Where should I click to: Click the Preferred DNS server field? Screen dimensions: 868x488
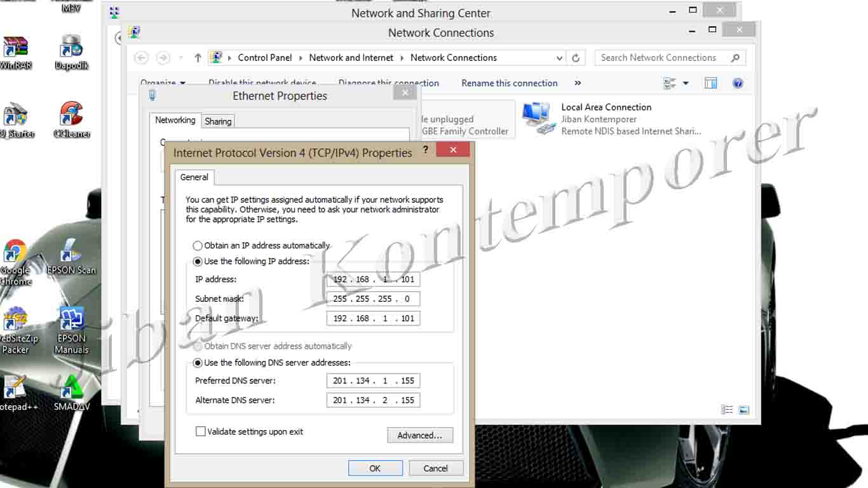click(x=373, y=381)
